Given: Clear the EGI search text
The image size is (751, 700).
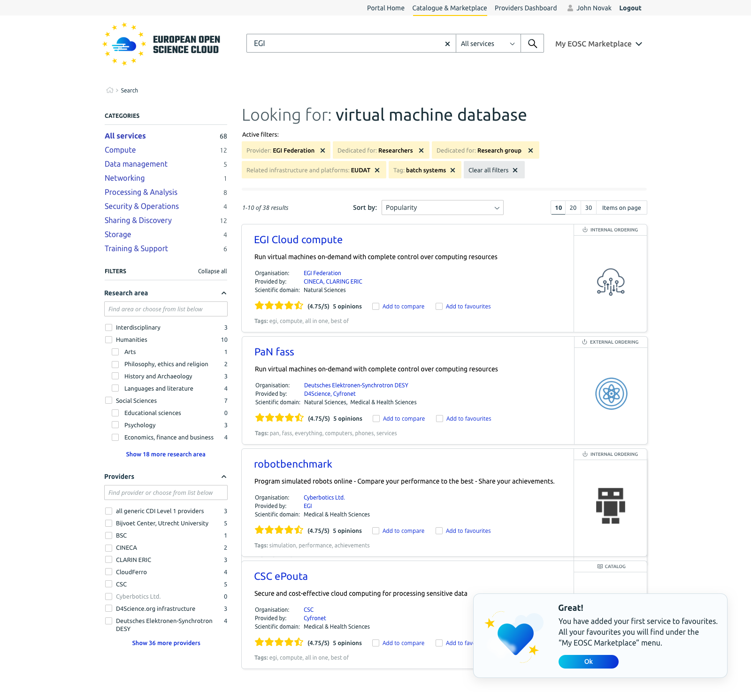Looking at the screenshot, I should click(447, 44).
